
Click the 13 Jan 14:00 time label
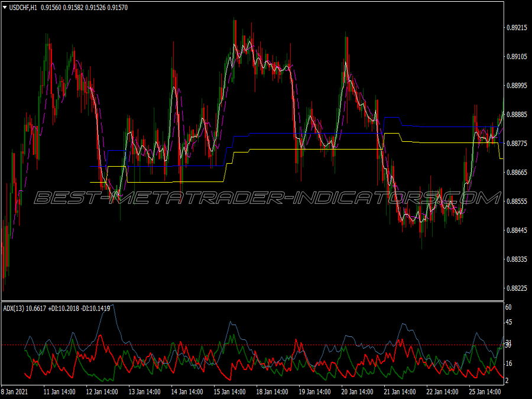tap(145, 391)
